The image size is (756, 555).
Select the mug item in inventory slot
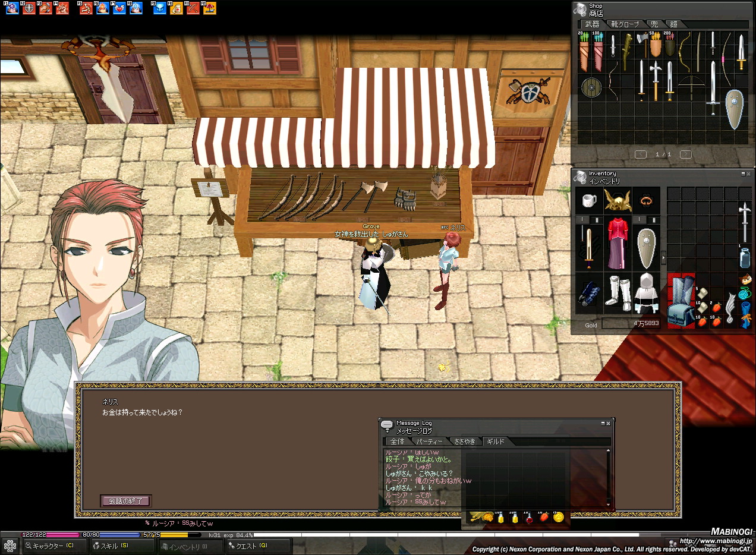[x=589, y=200]
